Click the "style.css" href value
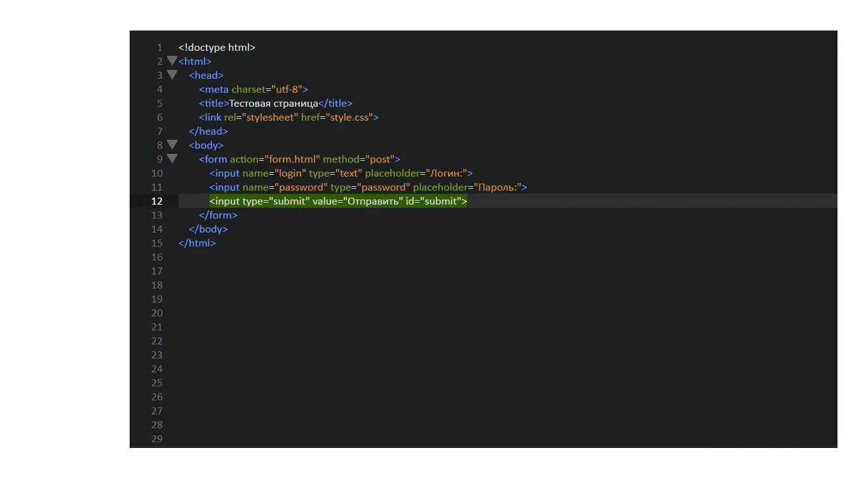This screenshot has width=868, height=488. coord(349,118)
